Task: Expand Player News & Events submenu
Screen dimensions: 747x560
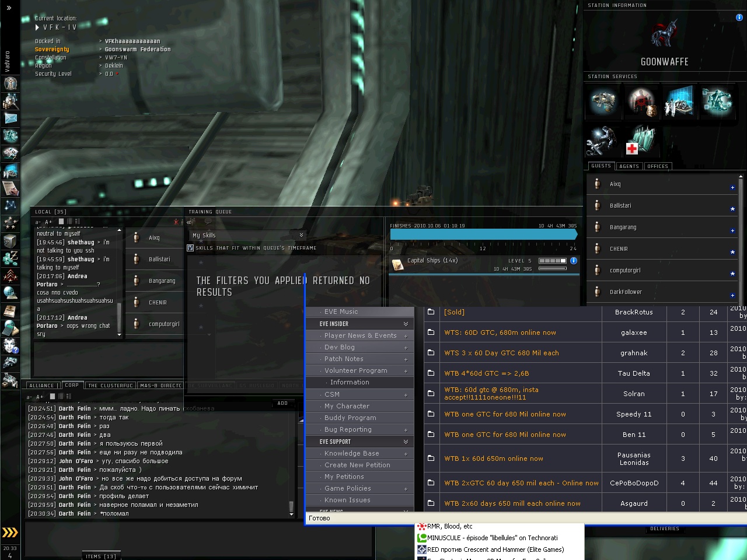Action: pyautogui.click(x=406, y=336)
